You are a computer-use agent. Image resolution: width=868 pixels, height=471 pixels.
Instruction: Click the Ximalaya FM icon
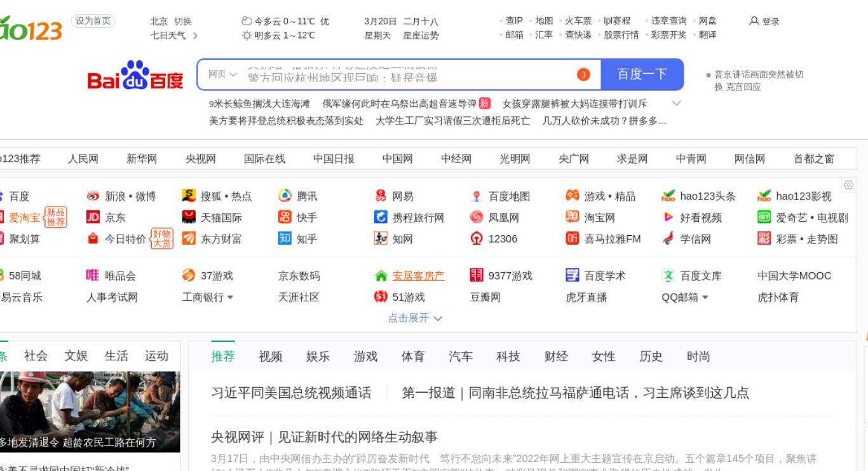pos(573,238)
